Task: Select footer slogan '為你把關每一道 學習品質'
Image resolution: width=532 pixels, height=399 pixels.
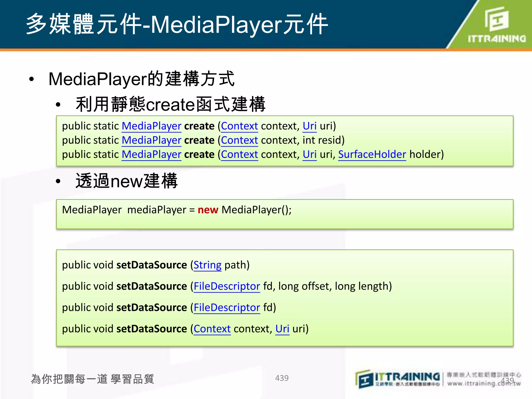Action: tap(92, 379)
